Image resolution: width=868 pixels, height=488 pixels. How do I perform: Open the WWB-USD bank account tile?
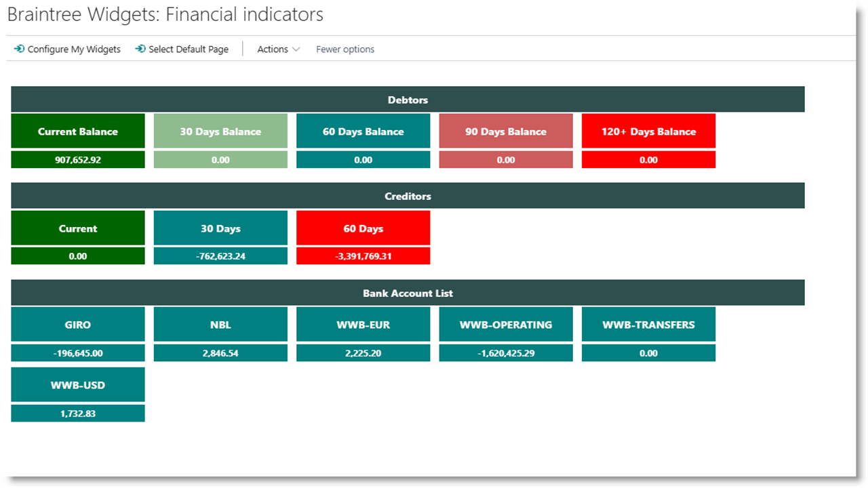(78, 384)
